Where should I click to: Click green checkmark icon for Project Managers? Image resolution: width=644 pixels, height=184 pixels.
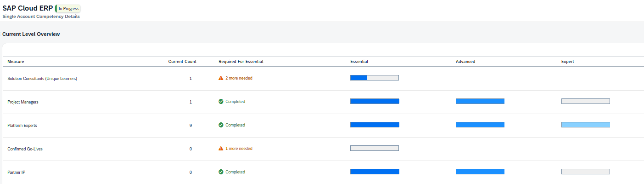[x=221, y=102]
